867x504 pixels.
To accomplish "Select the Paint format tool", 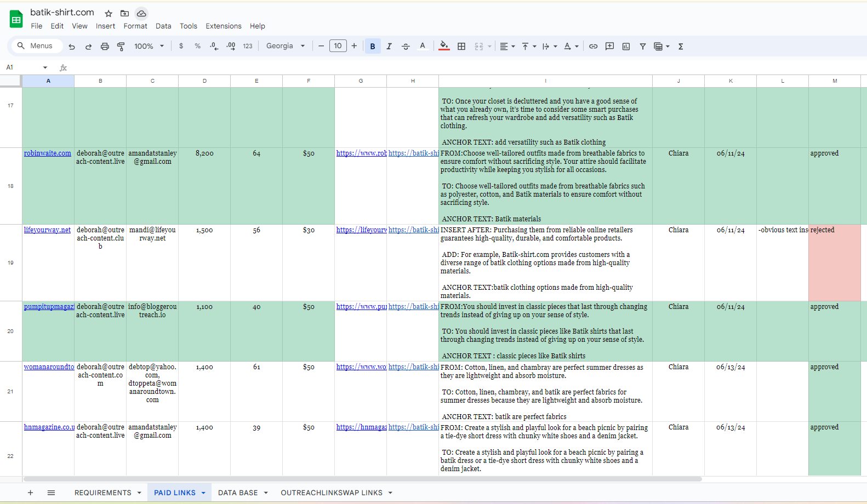I will (x=121, y=47).
